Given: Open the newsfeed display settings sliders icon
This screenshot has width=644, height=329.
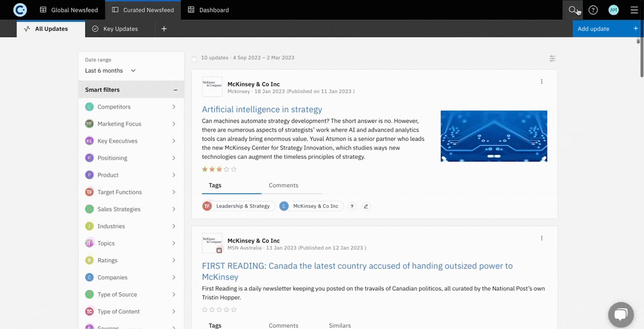Looking at the screenshot, I should tap(552, 58).
